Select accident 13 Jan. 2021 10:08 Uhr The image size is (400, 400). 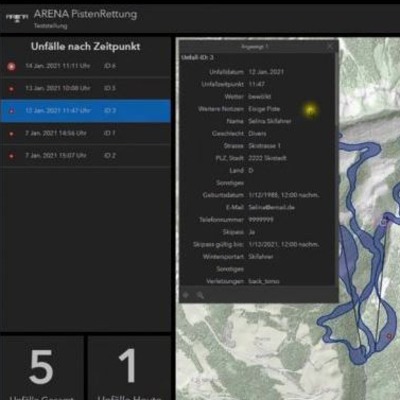85,88
